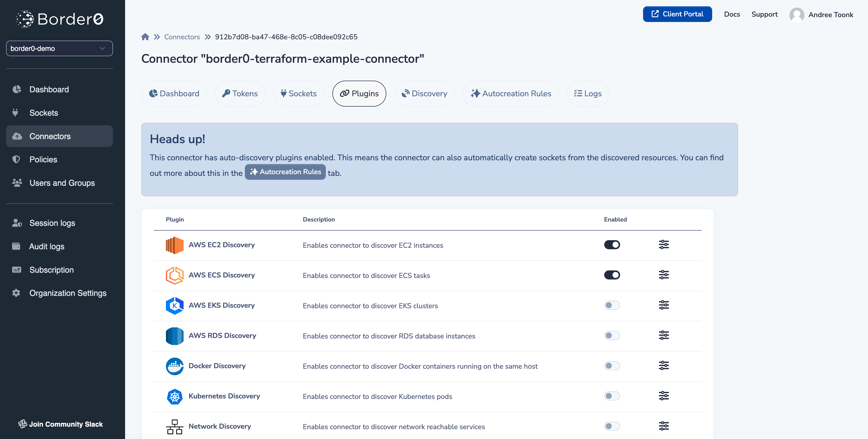The image size is (868, 439).
Task: Switch to the Autocreation Rules tab
Action: point(510,93)
